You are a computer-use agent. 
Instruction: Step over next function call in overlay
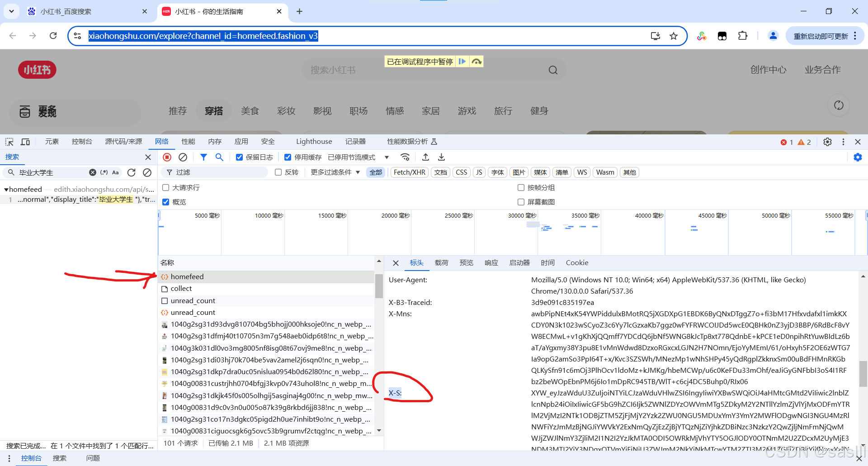pyautogui.click(x=476, y=62)
